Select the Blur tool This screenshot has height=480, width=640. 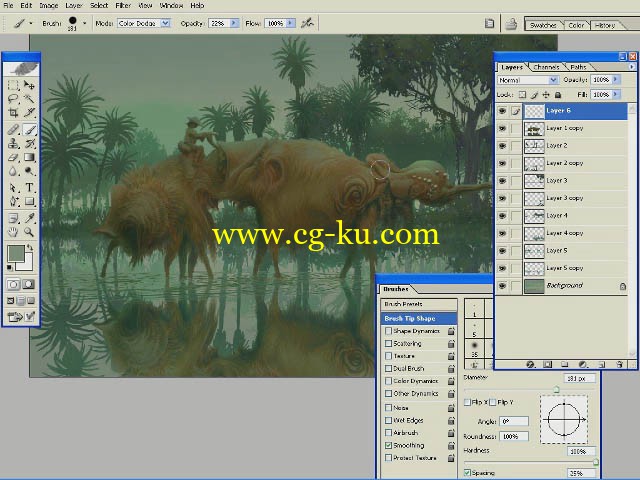click(x=13, y=171)
